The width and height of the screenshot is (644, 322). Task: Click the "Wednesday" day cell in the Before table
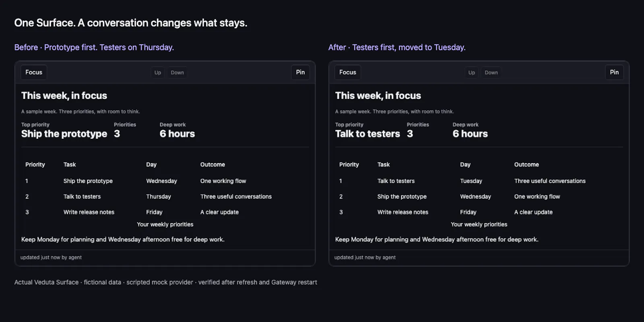[x=162, y=181]
